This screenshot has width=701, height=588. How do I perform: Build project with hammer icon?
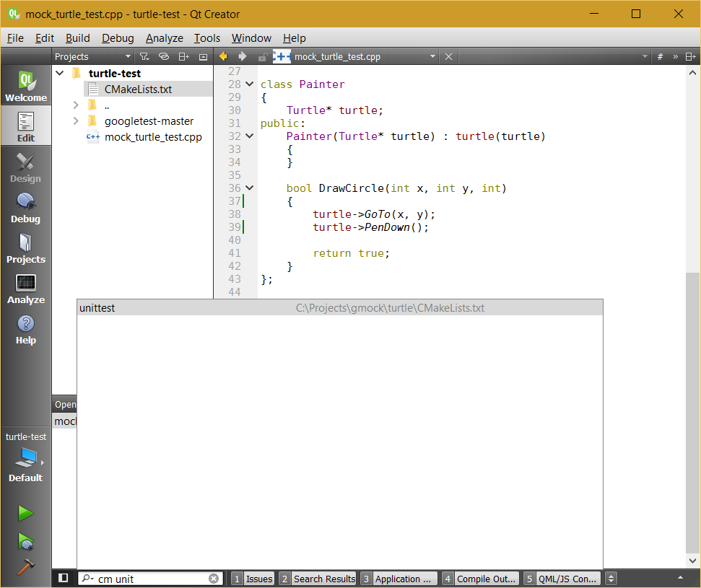click(25, 566)
